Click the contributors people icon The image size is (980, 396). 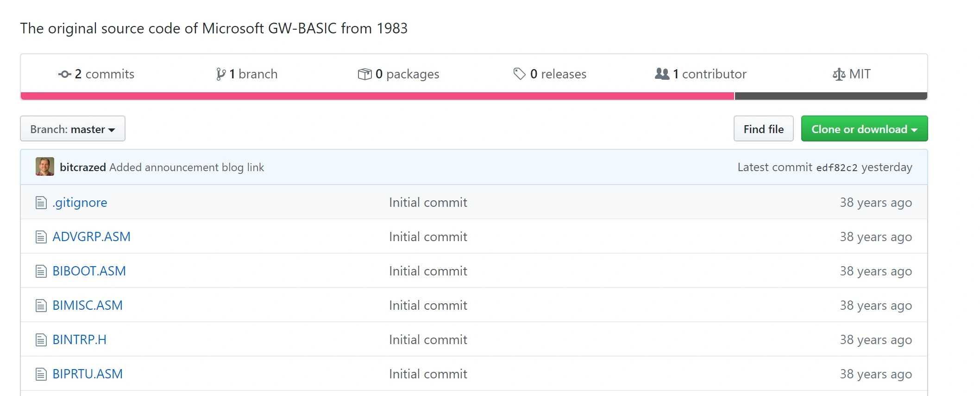[x=662, y=74]
